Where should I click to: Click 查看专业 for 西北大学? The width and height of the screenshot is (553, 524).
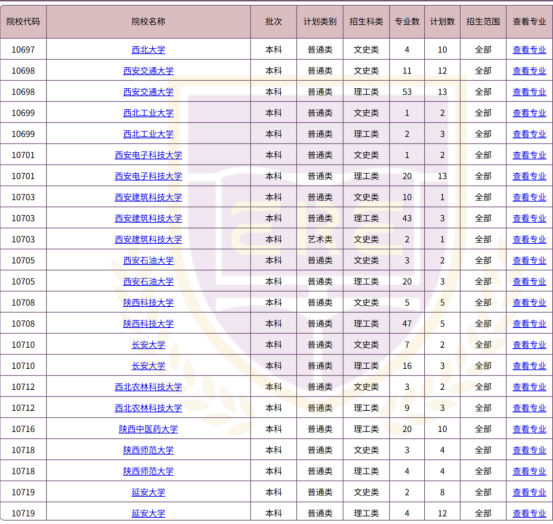(529, 50)
